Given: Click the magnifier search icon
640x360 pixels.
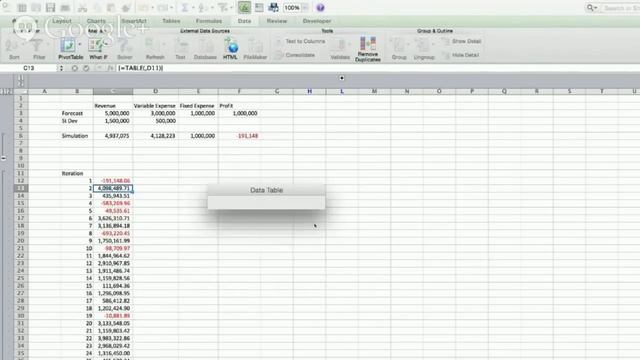Looking at the screenshot, I should 590,8.
